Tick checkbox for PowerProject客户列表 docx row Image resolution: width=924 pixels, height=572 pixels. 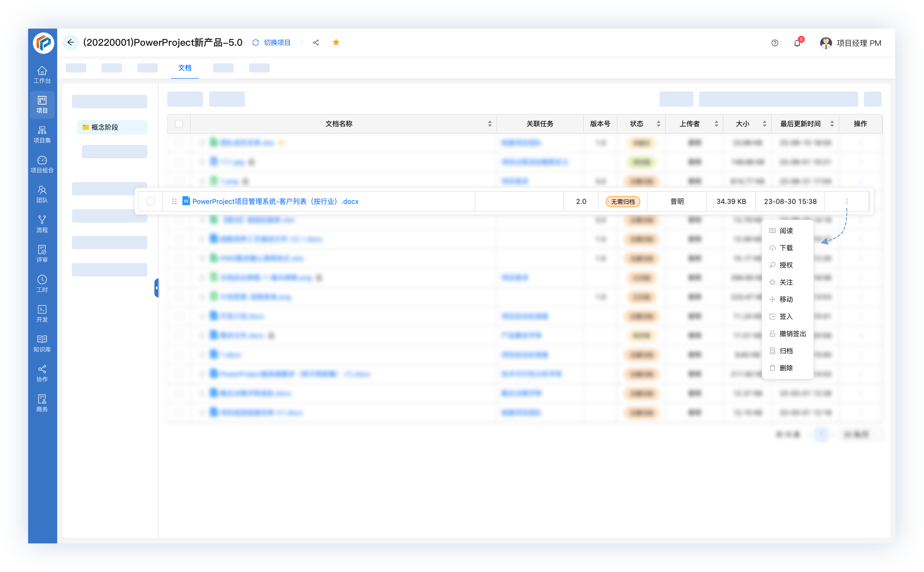tap(151, 202)
